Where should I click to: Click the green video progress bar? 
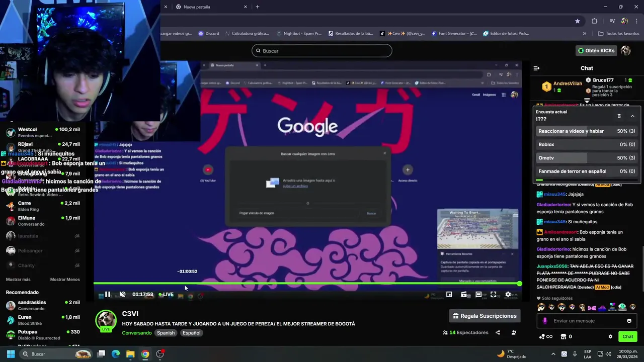click(x=306, y=284)
